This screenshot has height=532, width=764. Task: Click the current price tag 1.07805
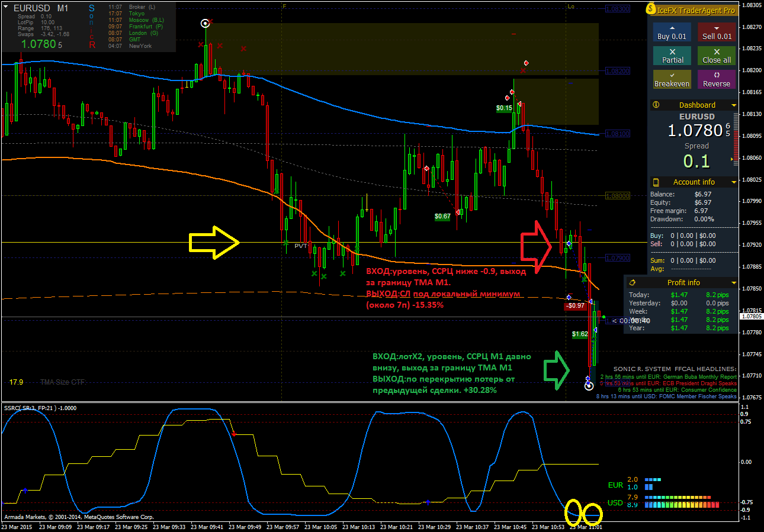751,317
